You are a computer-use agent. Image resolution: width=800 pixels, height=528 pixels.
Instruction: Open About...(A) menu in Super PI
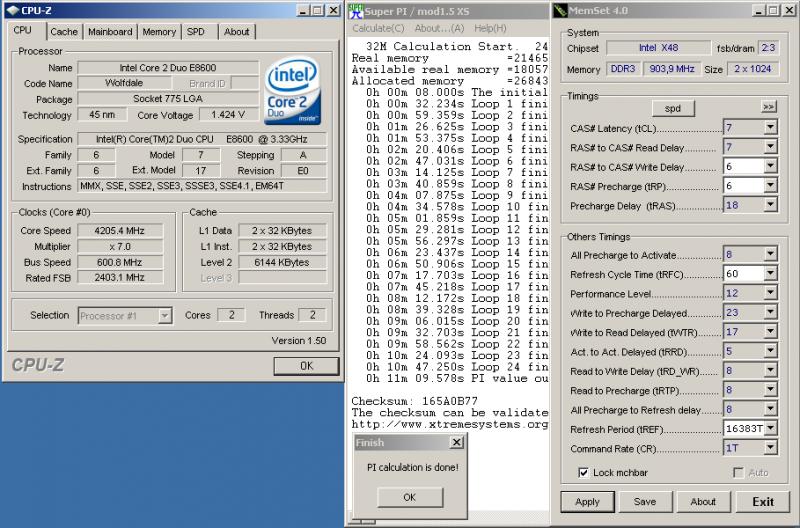[439, 28]
